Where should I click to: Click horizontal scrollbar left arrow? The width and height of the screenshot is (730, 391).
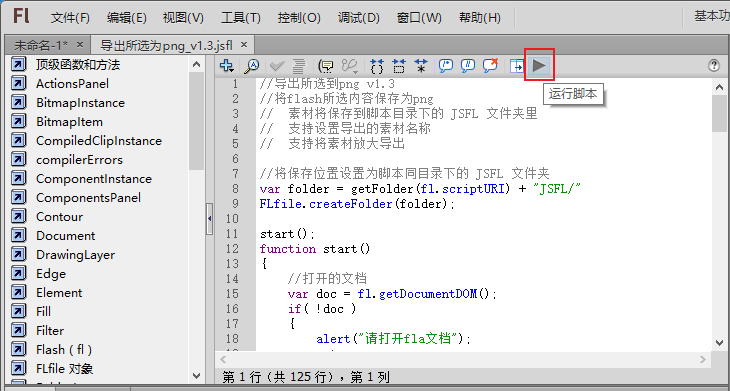[x=223, y=359]
